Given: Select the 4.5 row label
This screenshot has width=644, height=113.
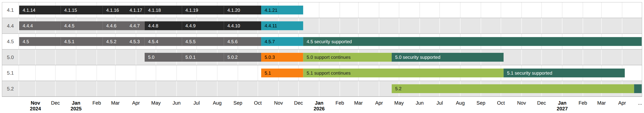Looking at the screenshot, I should pos(10,42).
